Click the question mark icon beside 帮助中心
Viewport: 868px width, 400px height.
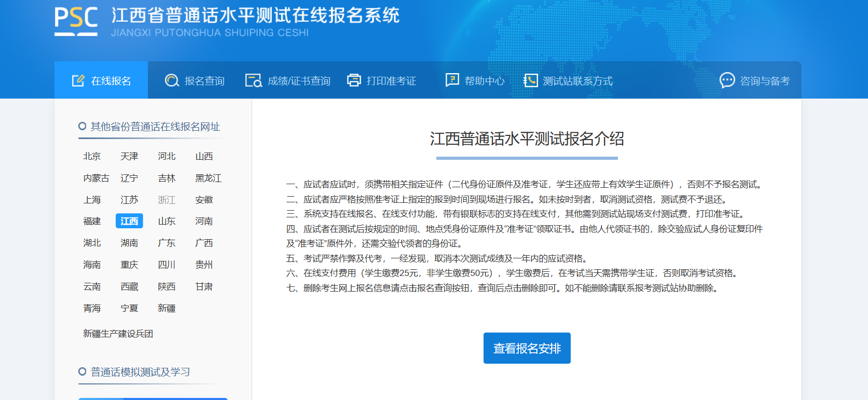[452, 80]
